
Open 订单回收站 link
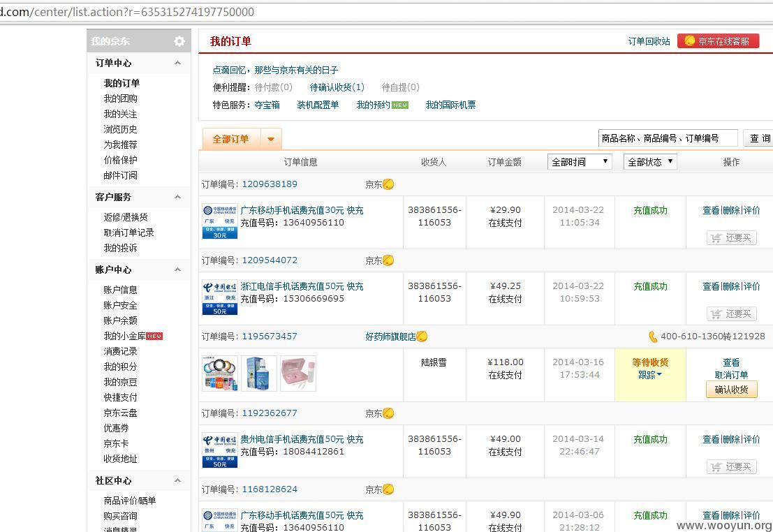tap(649, 41)
